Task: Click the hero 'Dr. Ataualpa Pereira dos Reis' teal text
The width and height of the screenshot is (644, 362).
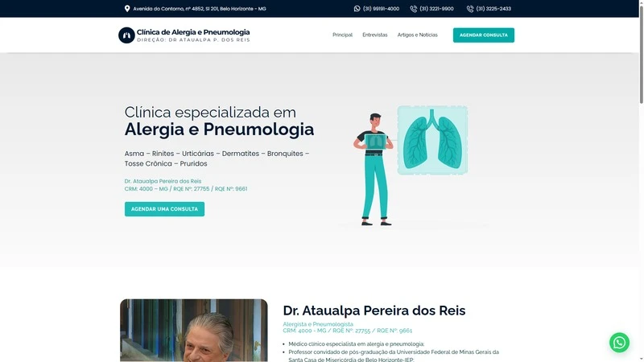Action: pos(163,181)
